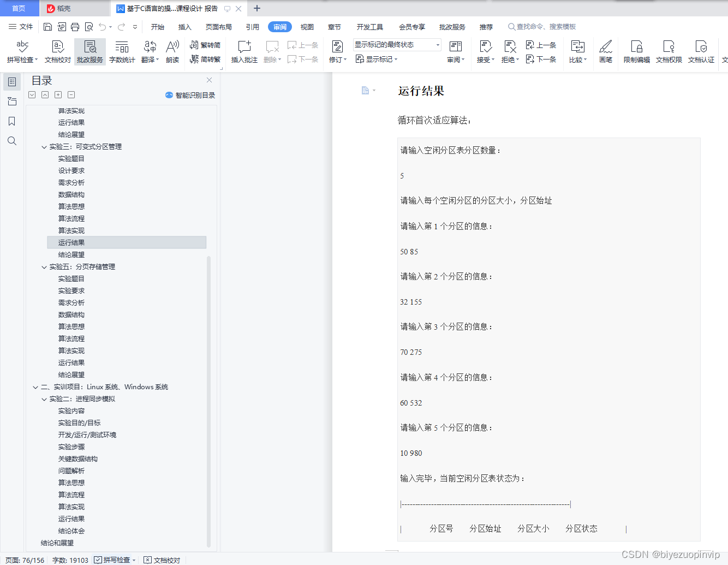The height and width of the screenshot is (565, 728).
Task: Click the page icon beside 运行结果 heading
Action: tap(366, 91)
